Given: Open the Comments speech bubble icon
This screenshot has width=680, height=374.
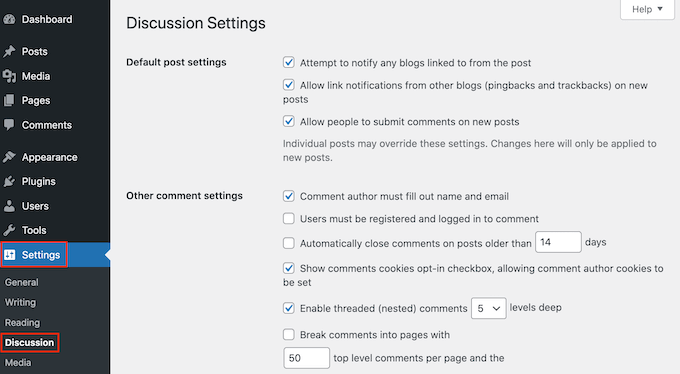Looking at the screenshot, I should [x=9, y=125].
